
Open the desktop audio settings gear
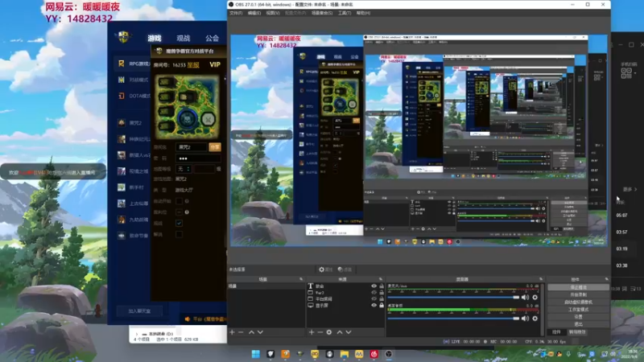(535, 318)
